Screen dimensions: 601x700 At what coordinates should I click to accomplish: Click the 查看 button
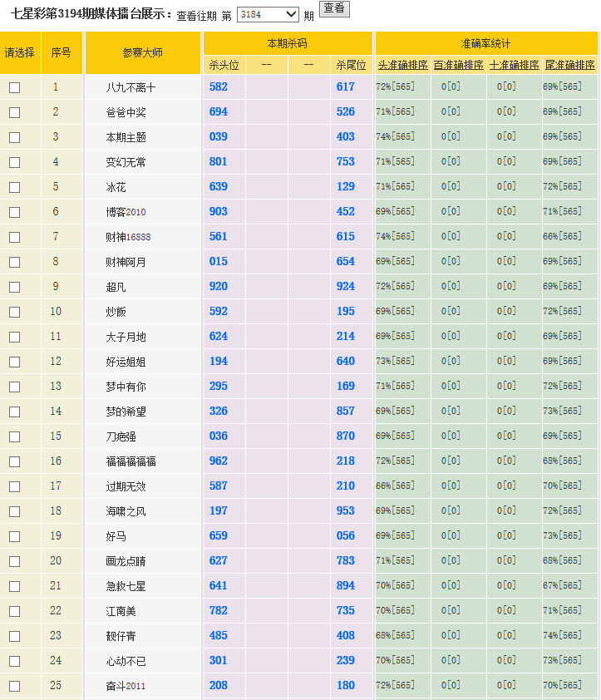334,8
